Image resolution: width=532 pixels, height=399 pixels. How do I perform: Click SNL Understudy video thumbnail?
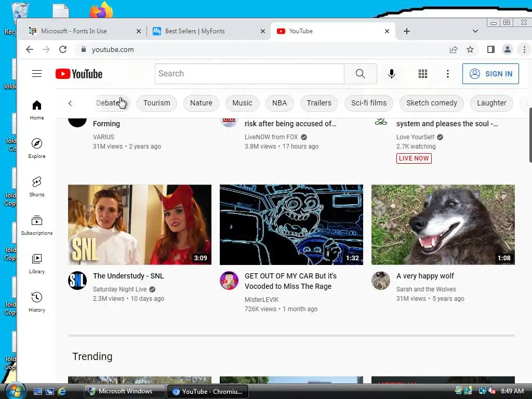pyautogui.click(x=139, y=224)
